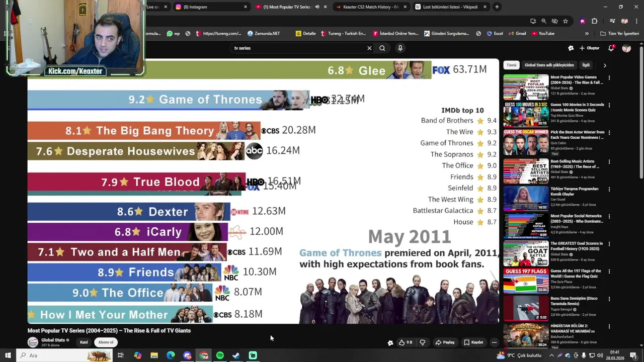Select the Tümü filter chip
644x362 pixels.
[511, 65]
